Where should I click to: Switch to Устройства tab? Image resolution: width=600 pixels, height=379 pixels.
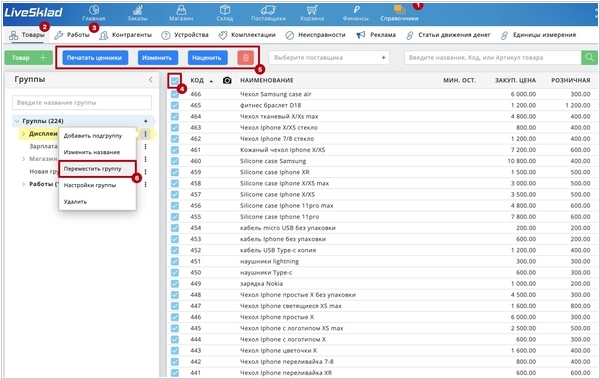(x=185, y=35)
